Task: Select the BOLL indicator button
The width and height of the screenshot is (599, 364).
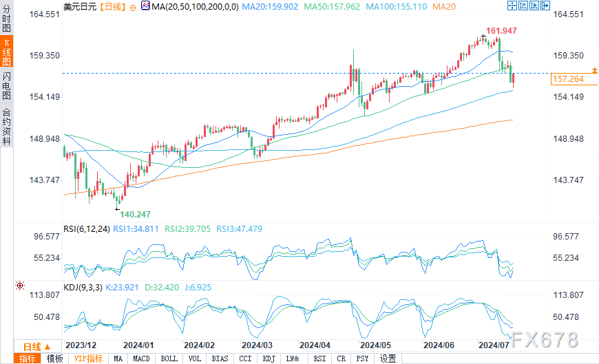Action: [x=169, y=358]
